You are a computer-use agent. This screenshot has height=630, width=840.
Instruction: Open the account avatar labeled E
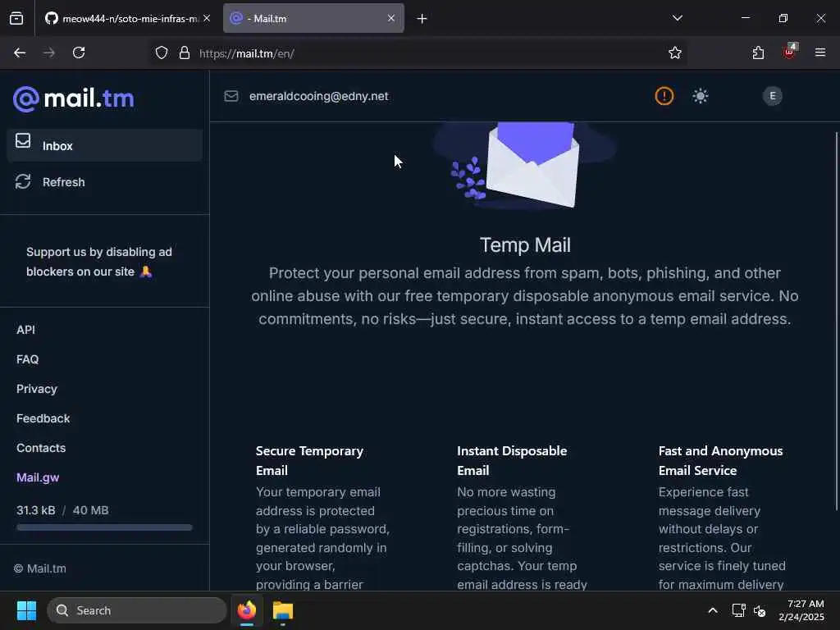click(x=772, y=96)
